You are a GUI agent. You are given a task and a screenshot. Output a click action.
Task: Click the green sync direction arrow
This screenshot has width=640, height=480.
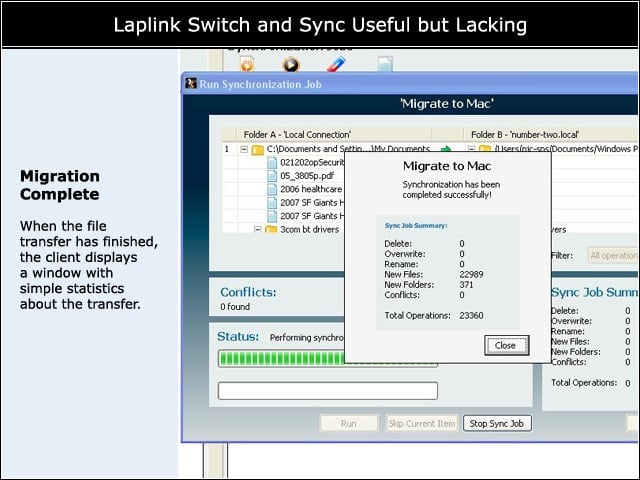(446, 149)
